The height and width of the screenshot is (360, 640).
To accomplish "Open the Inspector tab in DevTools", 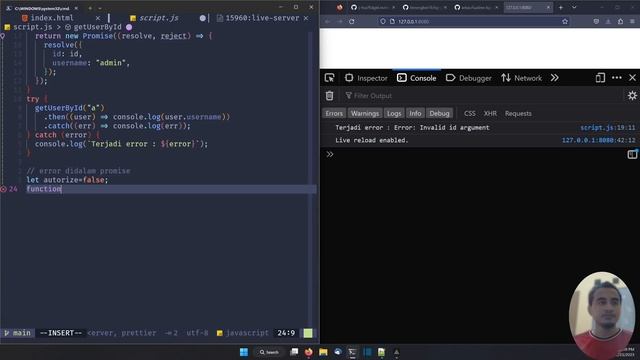I will (366, 78).
